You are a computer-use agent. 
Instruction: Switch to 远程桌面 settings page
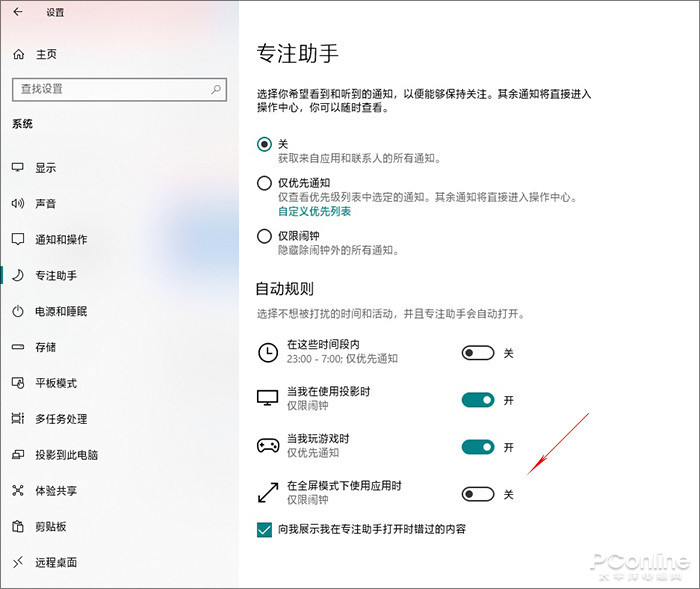(x=56, y=562)
